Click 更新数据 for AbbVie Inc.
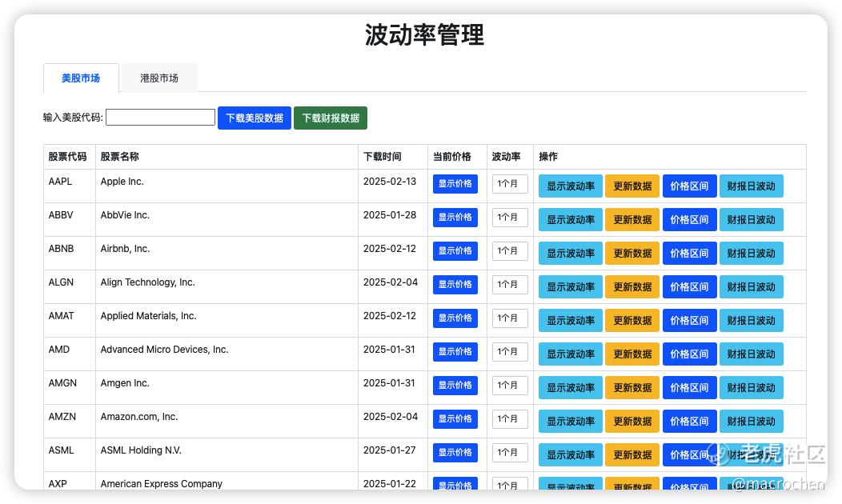The image size is (842, 504). point(632,219)
